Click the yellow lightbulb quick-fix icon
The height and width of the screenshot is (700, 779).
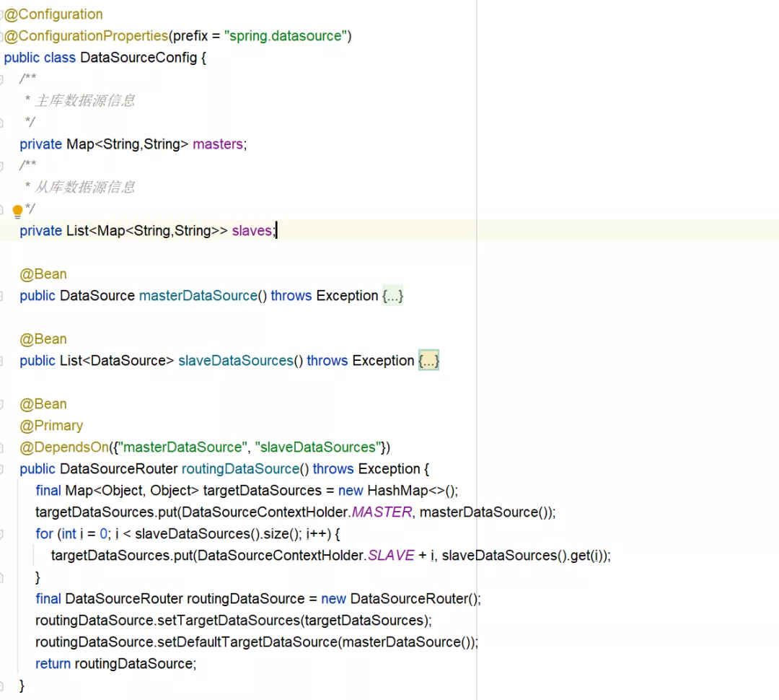[18, 211]
